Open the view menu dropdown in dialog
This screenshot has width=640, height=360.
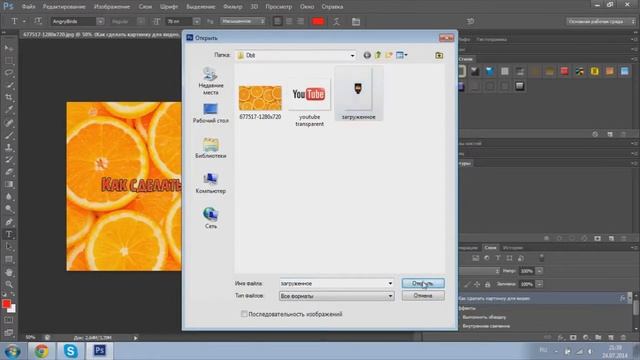click(x=402, y=55)
